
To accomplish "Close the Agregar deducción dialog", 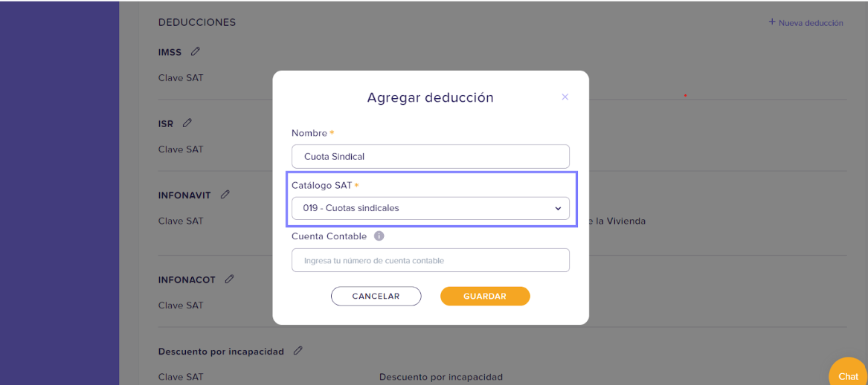I will (565, 97).
